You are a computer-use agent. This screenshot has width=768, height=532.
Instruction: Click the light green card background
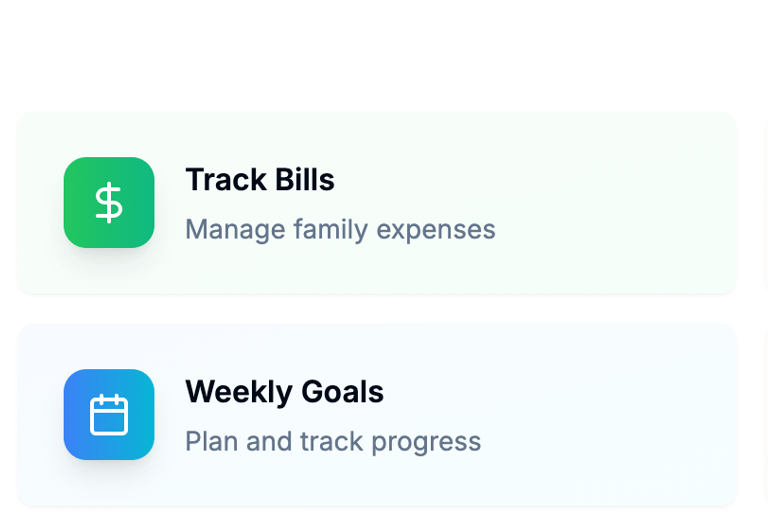pyautogui.click(x=620, y=203)
